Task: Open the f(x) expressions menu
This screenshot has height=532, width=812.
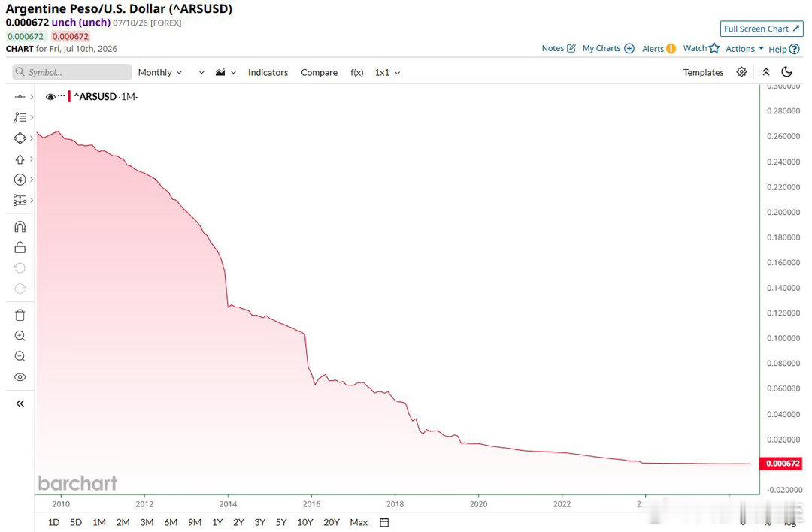Action: click(357, 73)
